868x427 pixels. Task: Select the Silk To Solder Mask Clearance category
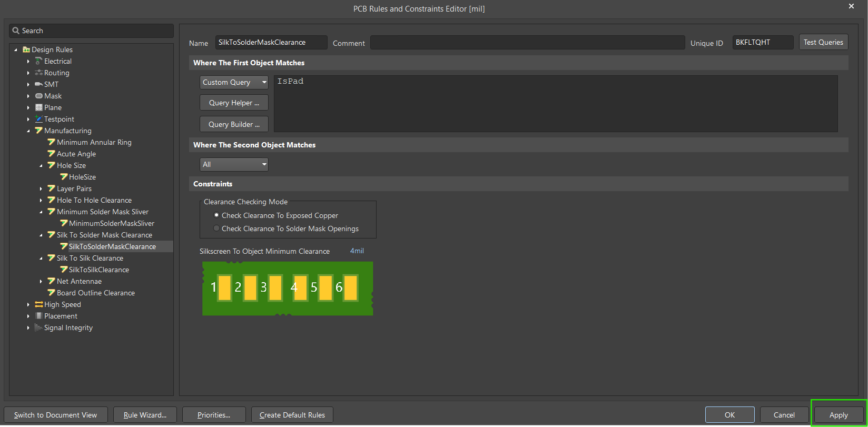pyautogui.click(x=104, y=235)
